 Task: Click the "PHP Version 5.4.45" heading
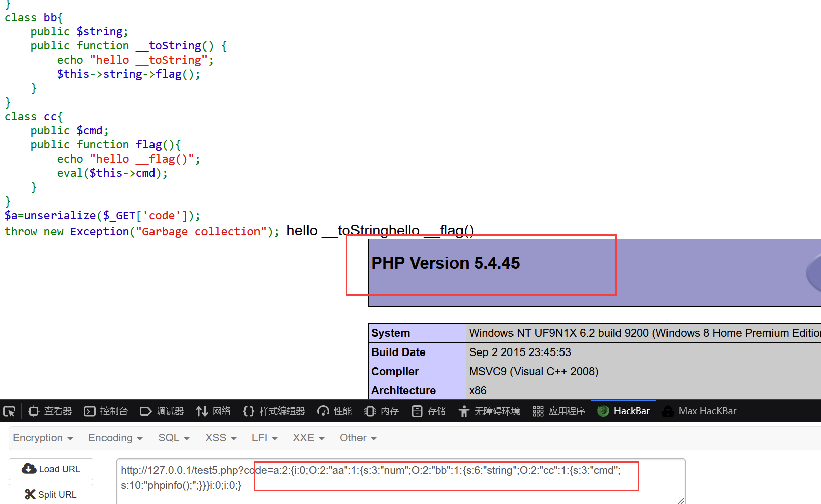[x=445, y=263]
